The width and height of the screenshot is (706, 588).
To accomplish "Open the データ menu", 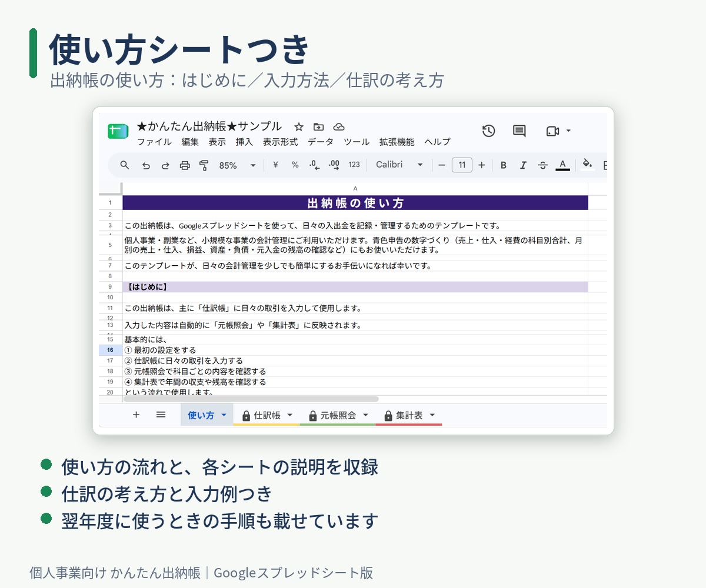I will click(x=321, y=142).
